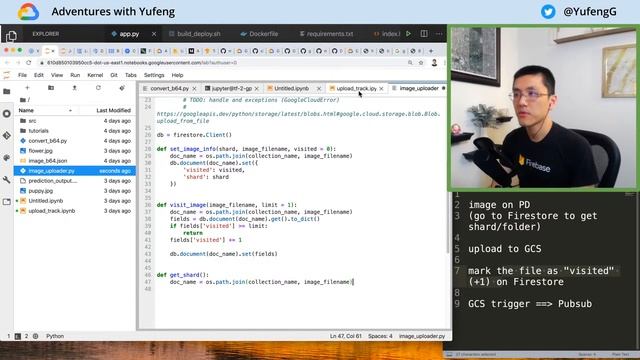Open the wrench tools sidebar icon

[7, 180]
